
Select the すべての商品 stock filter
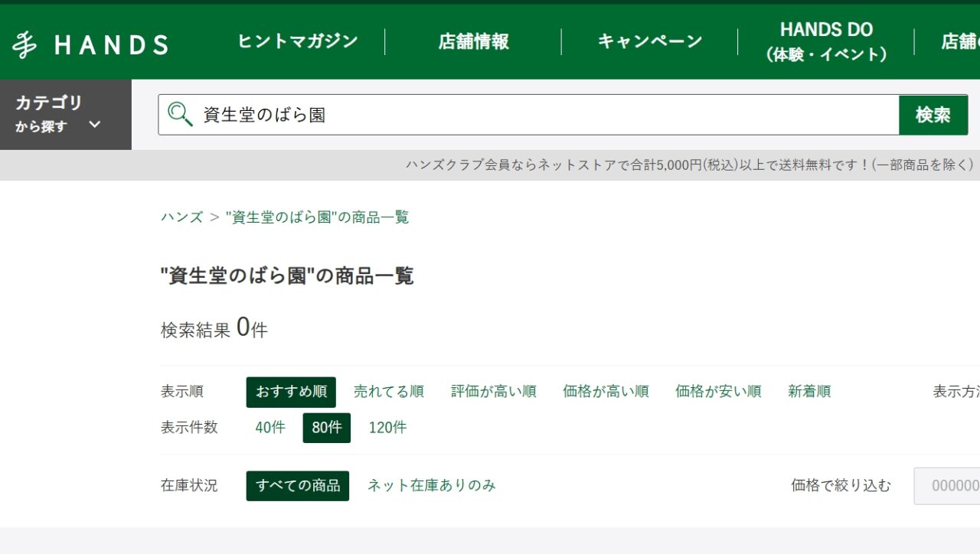point(298,486)
